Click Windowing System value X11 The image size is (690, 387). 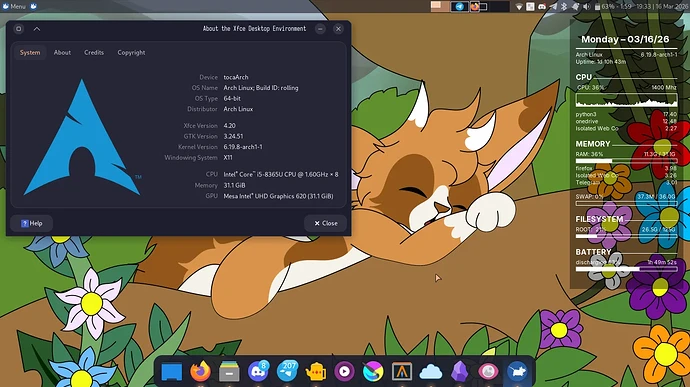[228, 157]
